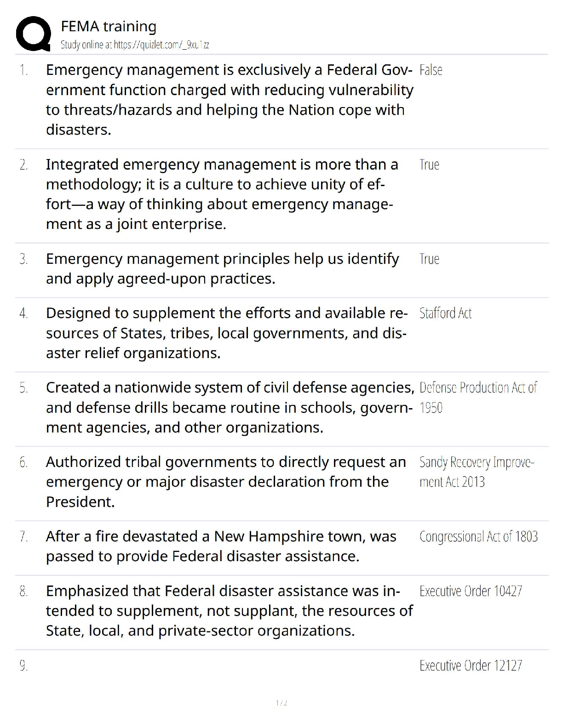Viewport: 563px width, 728px height.
Task: Select the 'Executive Order 10427' answer
Action: pos(471,591)
